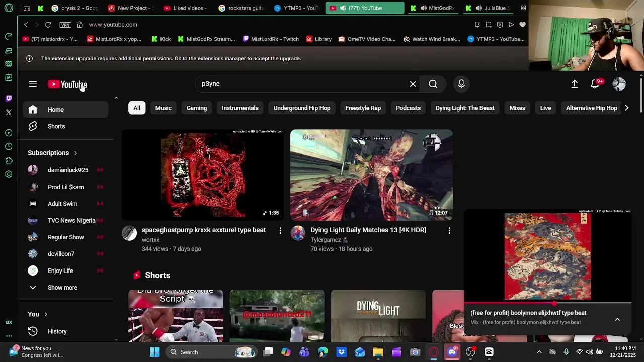Open the YouTube guide hamburger menu
The height and width of the screenshot is (362, 644).
[x=33, y=84]
